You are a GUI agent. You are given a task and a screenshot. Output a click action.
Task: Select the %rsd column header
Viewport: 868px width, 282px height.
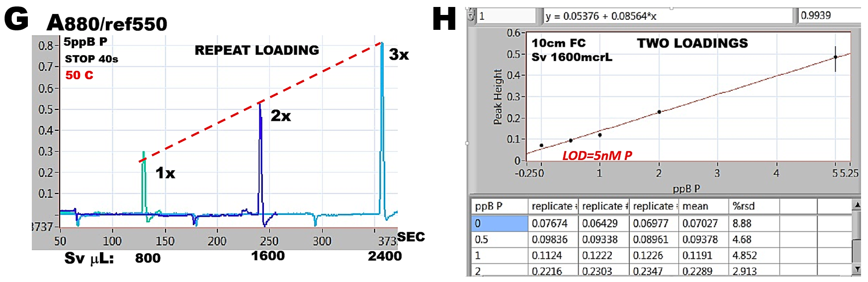tap(753, 206)
